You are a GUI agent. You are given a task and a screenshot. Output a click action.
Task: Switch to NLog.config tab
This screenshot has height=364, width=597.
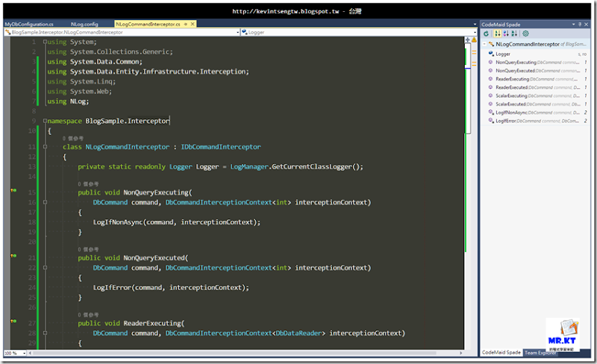tap(84, 25)
